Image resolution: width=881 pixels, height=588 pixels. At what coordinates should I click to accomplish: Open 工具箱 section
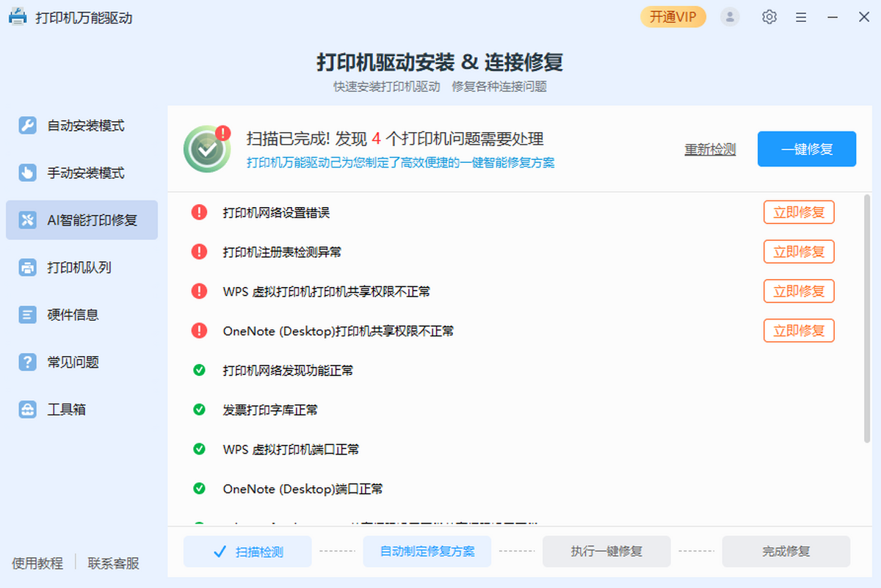(81, 409)
